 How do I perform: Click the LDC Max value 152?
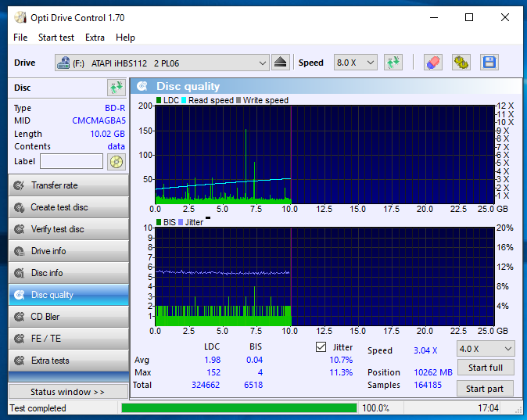point(213,372)
